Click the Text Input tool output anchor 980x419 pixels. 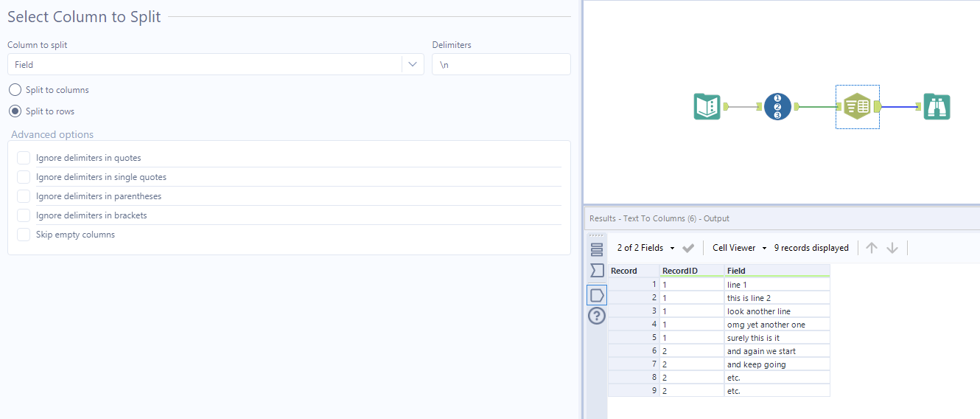pos(726,107)
